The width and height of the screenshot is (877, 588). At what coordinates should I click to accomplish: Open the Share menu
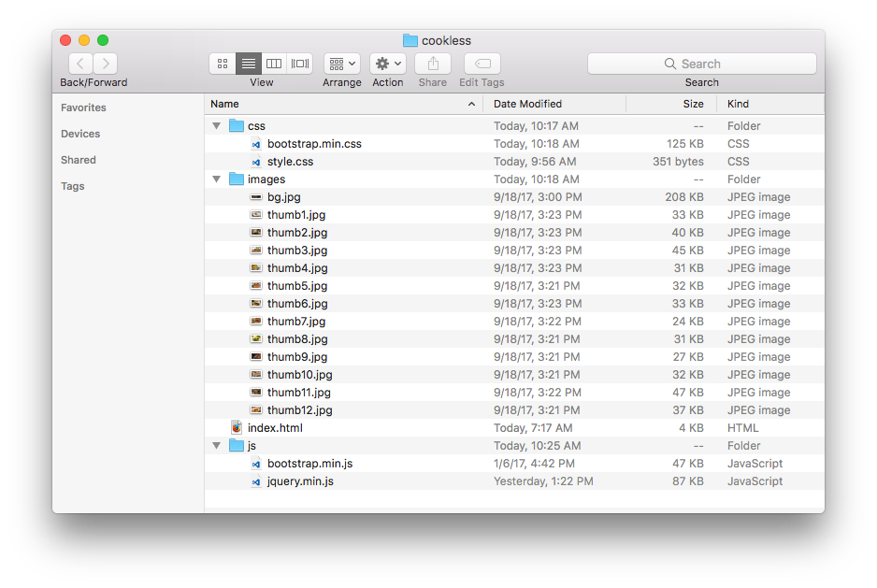(x=432, y=63)
